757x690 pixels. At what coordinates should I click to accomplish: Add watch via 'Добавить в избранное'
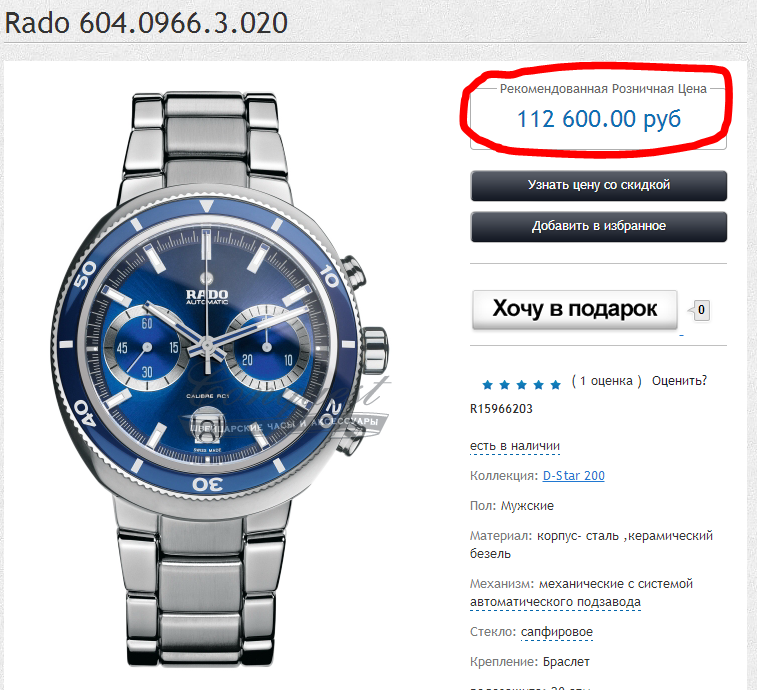pyautogui.click(x=599, y=226)
